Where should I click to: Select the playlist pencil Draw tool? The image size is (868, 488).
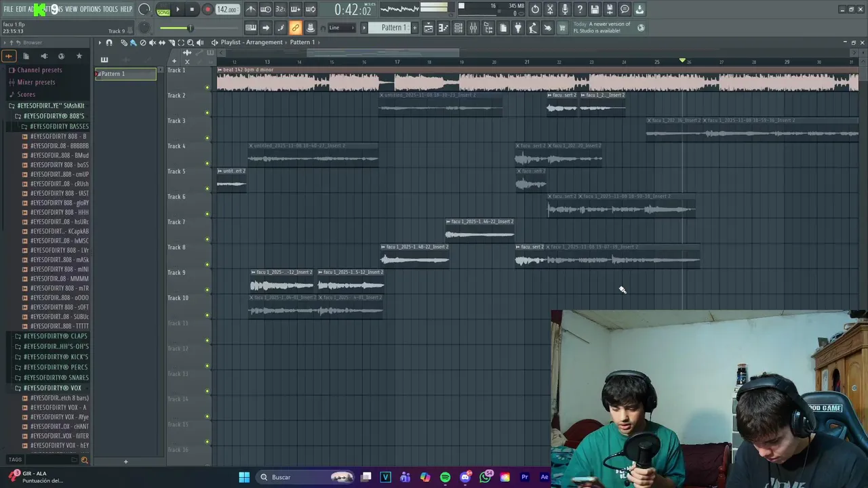click(x=124, y=42)
